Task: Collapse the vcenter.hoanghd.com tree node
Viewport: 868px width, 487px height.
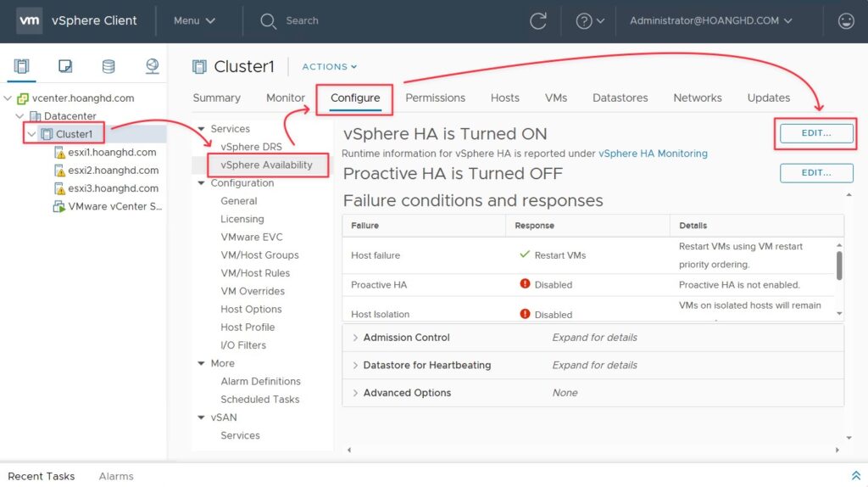Action: pos(8,98)
